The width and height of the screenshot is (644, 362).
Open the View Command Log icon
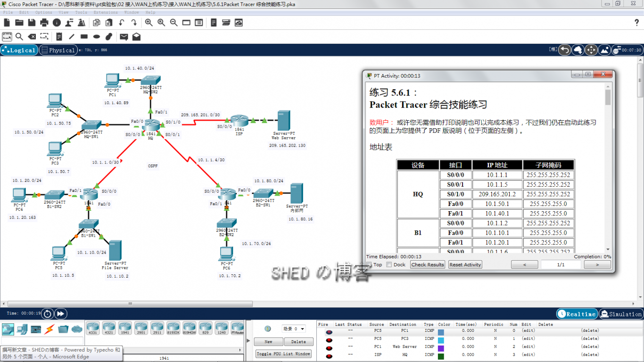214,22
